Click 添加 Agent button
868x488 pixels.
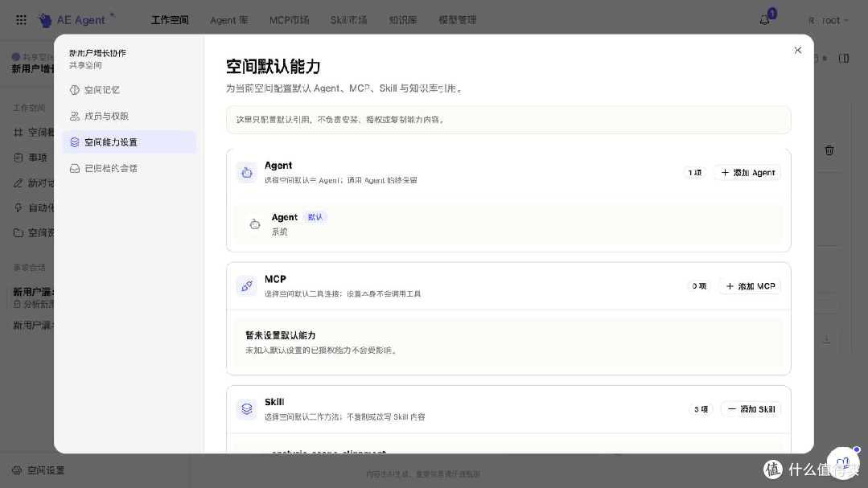coord(747,173)
